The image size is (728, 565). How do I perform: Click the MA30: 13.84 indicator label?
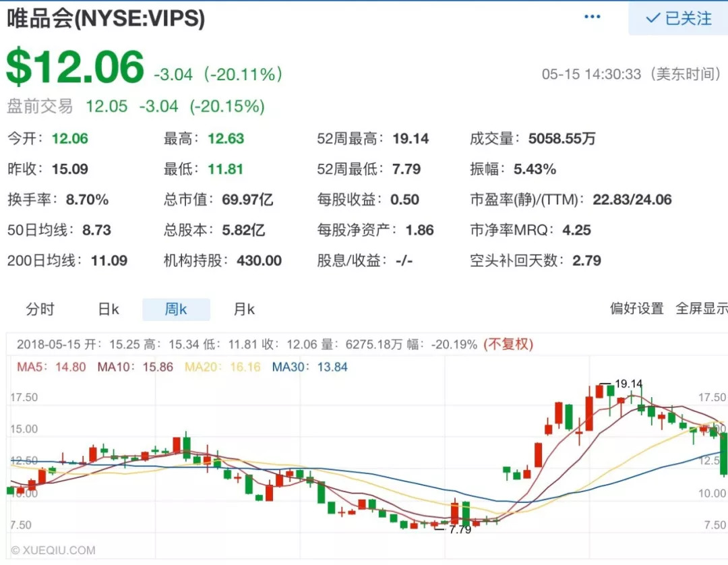coord(309,367)
